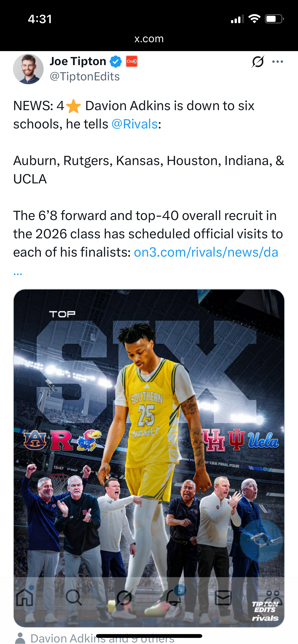Open the on3.com/rivals/news article link
The height and width of the screenshot is (644, 298).
tap(206, 252)
